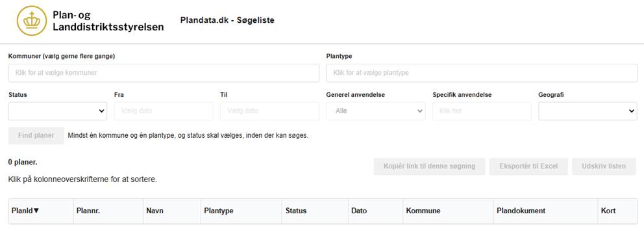Open the Status dropdown
This screenshot has width=644, height=234.
[x=58, y=111]
